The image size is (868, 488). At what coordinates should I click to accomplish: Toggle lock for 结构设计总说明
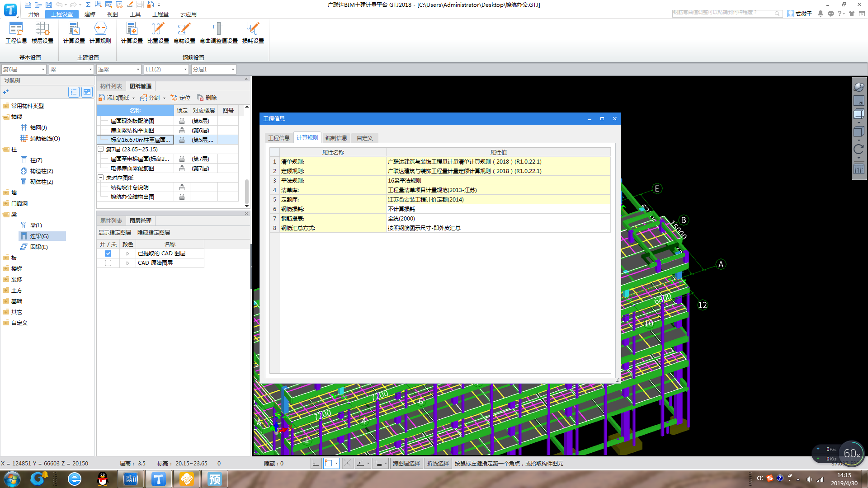tap(182, 188)
